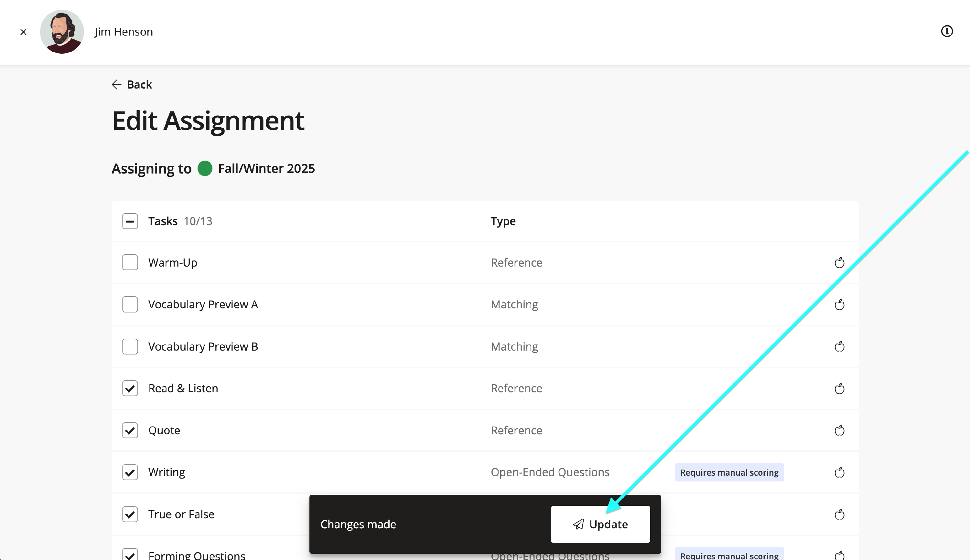
Task: Click the Update button
Action: pyautogui.click(x=600, y=524)
